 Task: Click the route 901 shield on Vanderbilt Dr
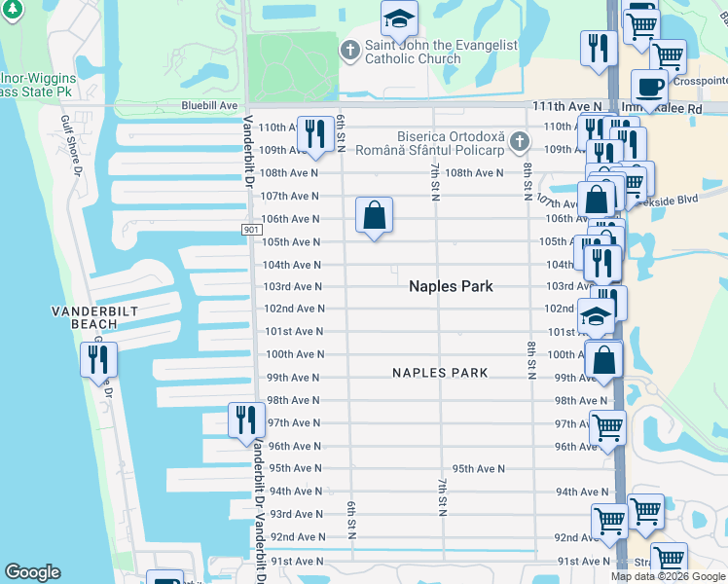click(x=252, y=230)
